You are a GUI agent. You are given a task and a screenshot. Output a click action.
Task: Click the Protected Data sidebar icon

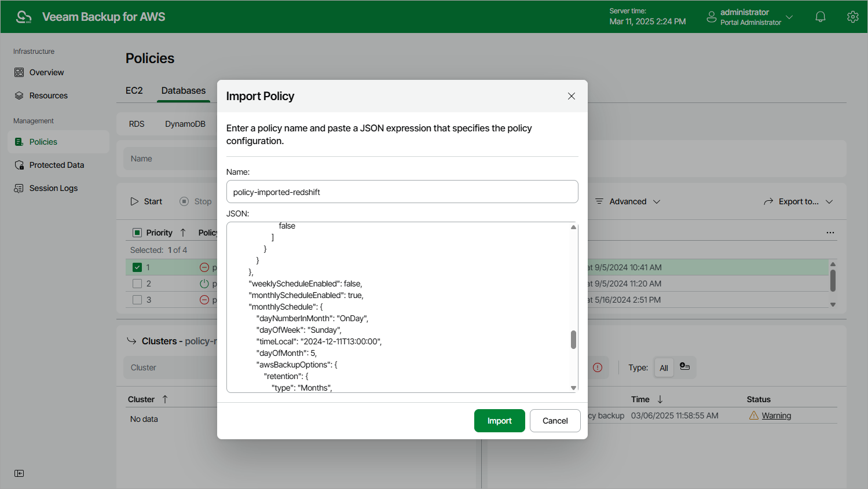[19, 165]
